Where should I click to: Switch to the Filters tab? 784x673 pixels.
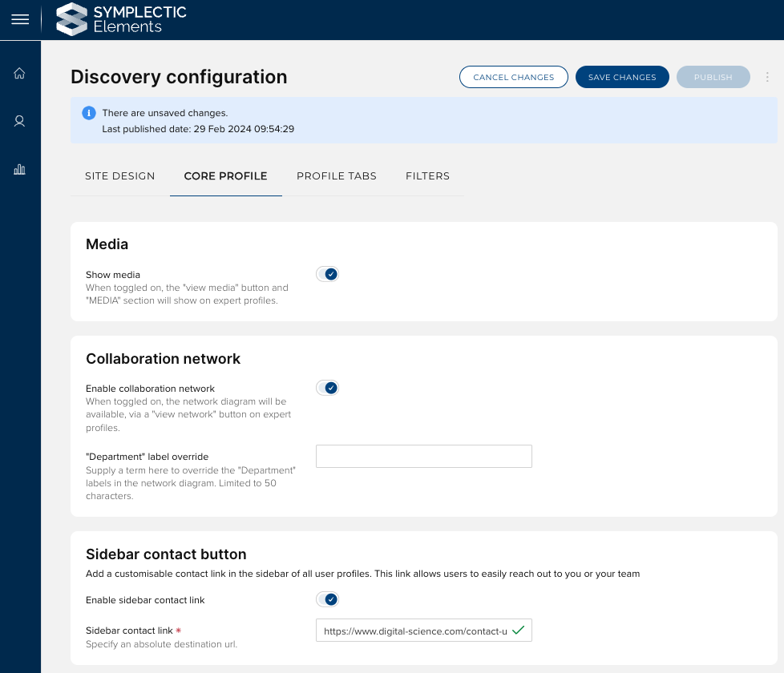[x=427, y=176]
